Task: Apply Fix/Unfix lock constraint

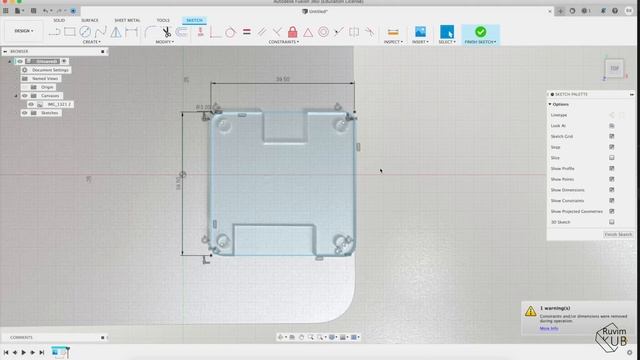Action: (292, 32)
